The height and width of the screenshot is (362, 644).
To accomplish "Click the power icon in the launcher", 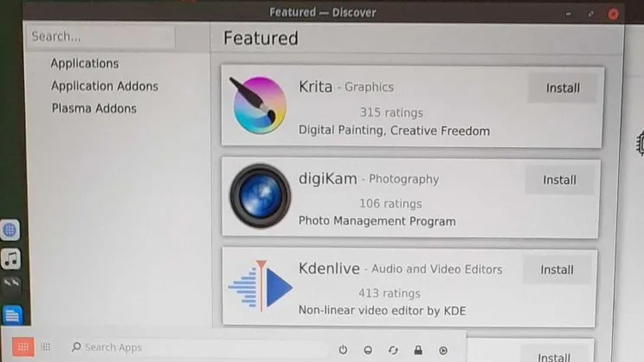I will point(343,349).
